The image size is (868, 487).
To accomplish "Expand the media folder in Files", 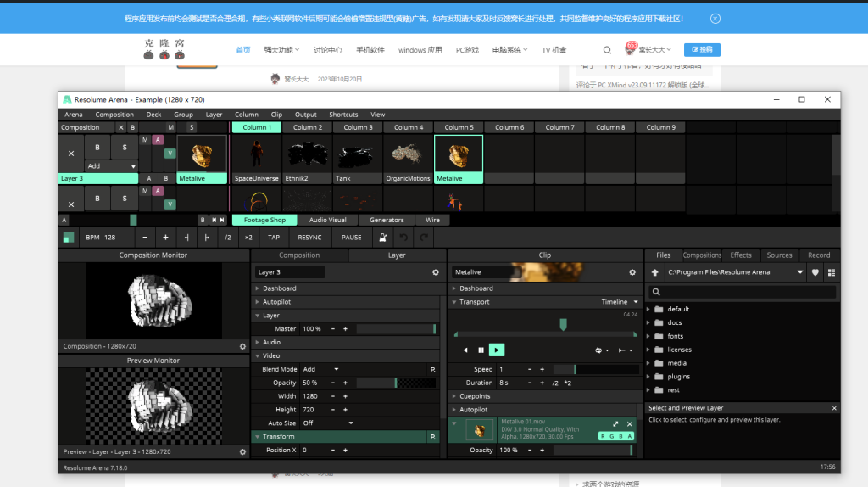I will 648,363.
